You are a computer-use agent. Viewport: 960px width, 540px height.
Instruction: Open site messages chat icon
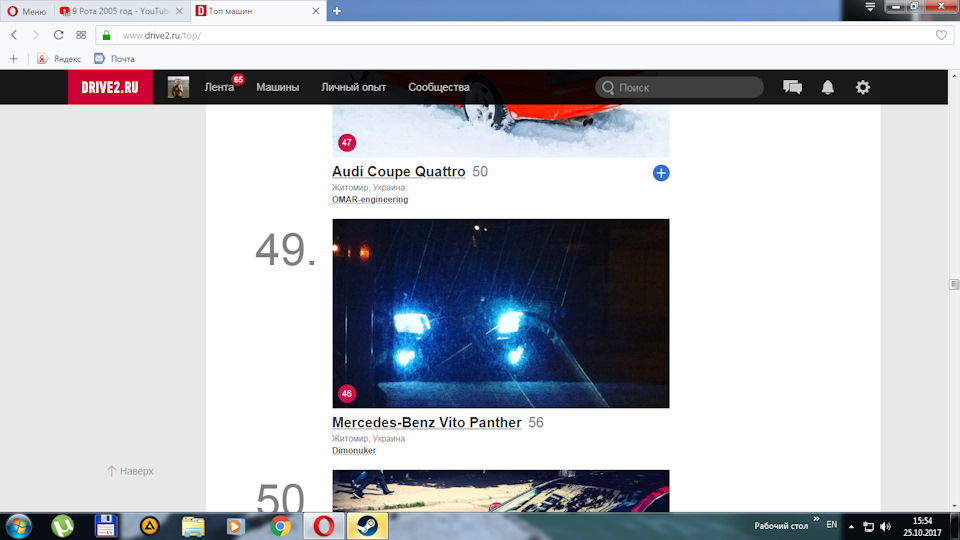click(x=792, y=87)
